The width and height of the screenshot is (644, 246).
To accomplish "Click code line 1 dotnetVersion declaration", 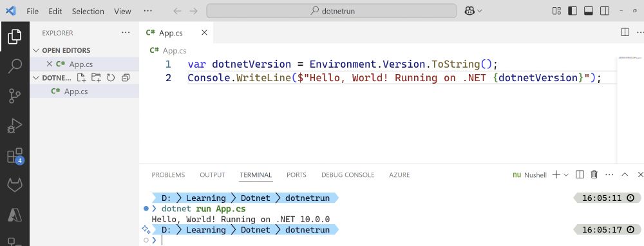I will coord(343,64).
